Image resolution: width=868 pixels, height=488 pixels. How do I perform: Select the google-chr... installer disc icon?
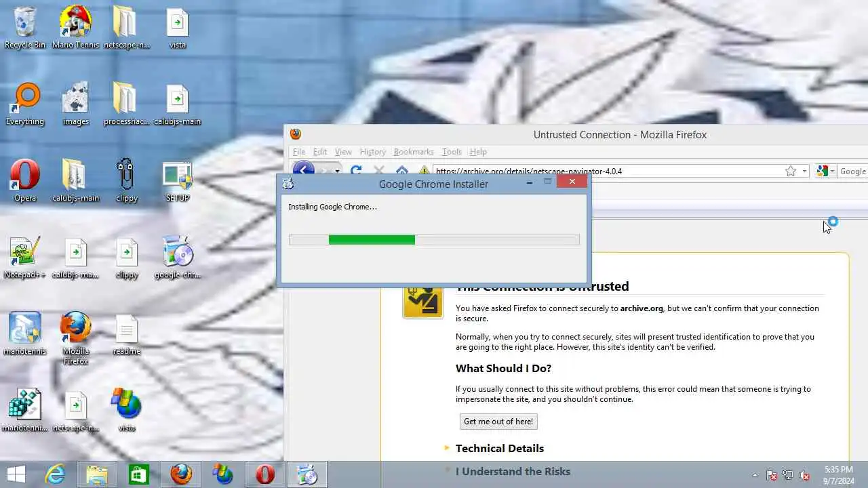coord(177,257)
